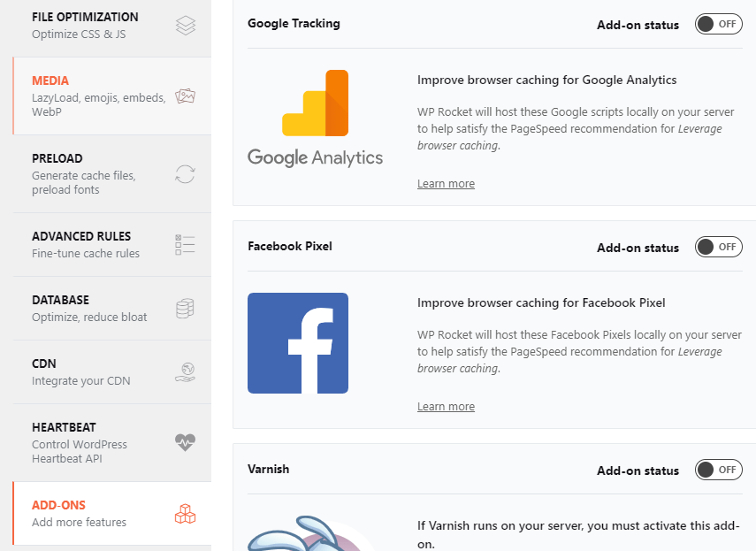Click the Advanced Rules checklist icon
The width and height of the screenshot is (756, 551).
click(185, 245)
